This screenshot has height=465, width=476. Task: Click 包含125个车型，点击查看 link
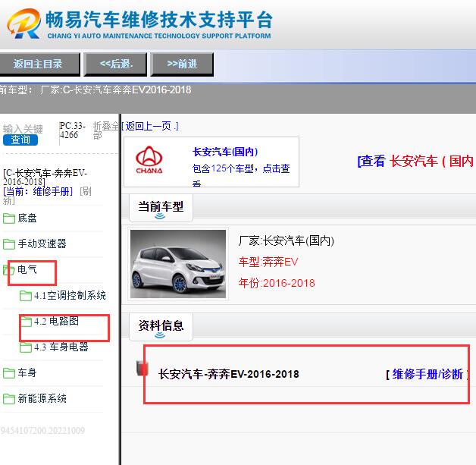tap(241, 175)
